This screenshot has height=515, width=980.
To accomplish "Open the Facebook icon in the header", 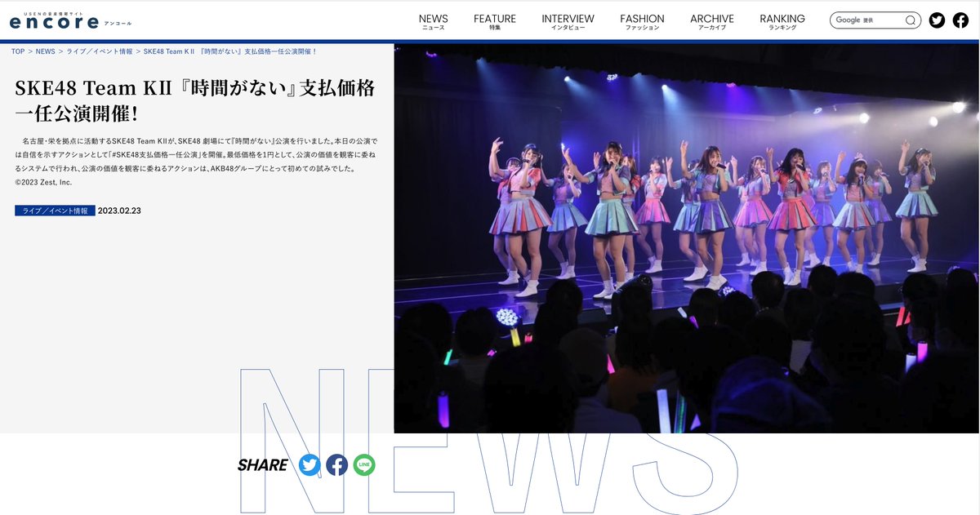I will coord(960,20).
